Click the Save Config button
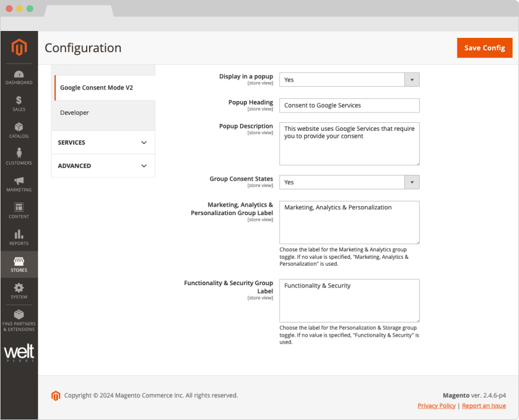 pos(484,48)
